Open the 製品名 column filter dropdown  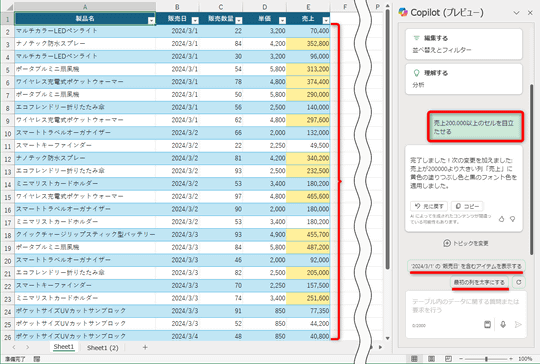[x=151, y=21]
